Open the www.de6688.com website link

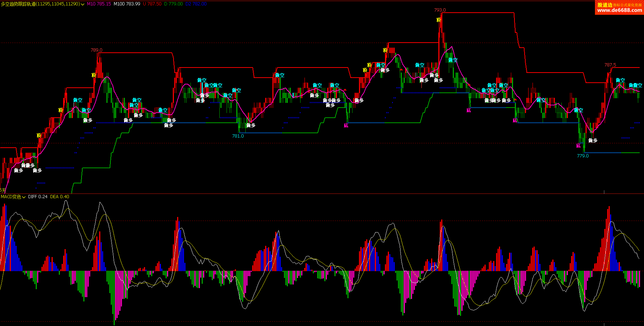[619, 10]
